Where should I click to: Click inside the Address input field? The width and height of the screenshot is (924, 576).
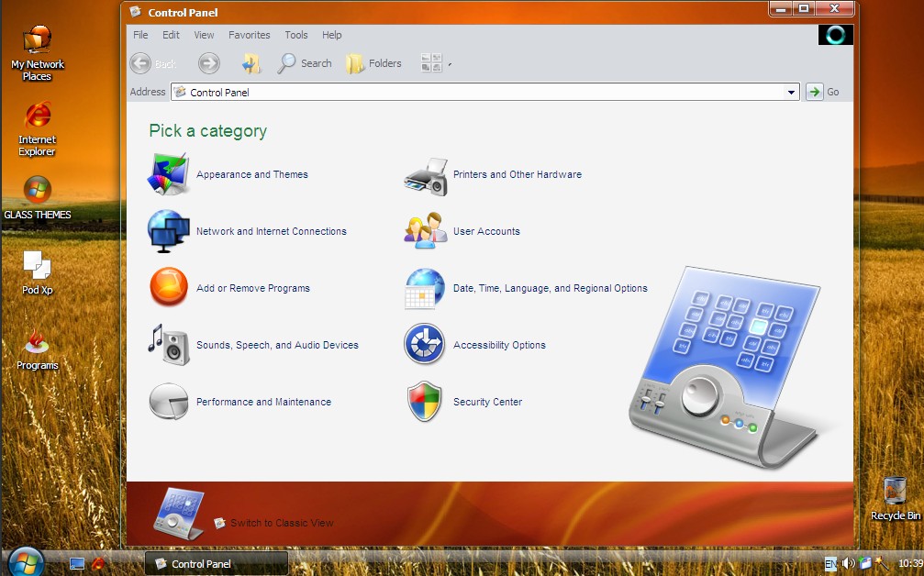484,92
